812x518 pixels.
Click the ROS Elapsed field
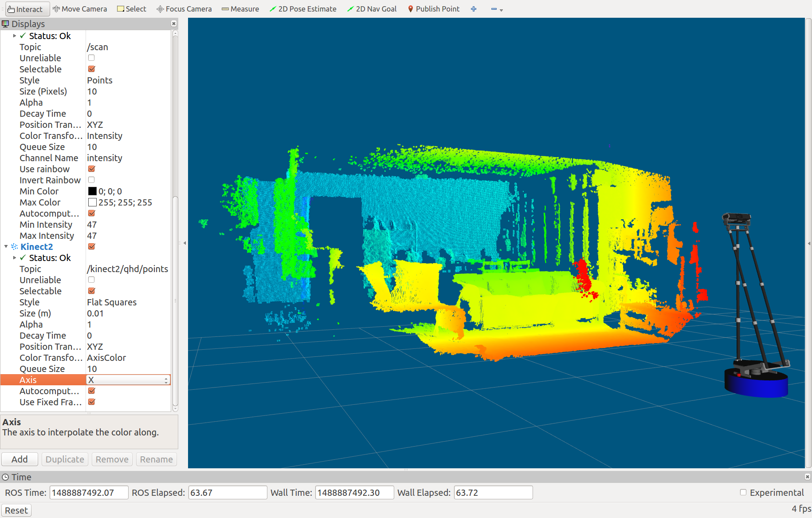pos(228,493)
